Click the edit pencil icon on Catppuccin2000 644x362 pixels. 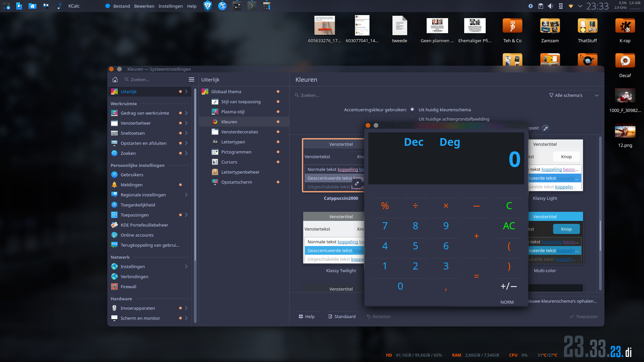(x=357, y=183)
